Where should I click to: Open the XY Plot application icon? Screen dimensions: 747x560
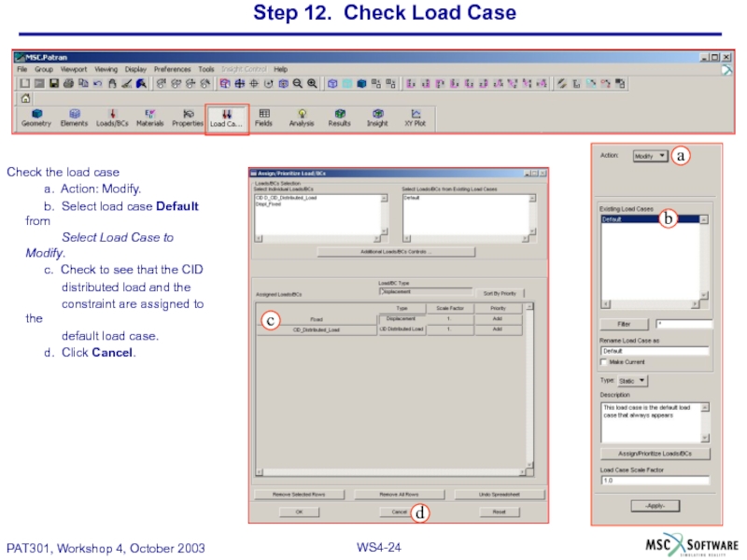point(415,118)
